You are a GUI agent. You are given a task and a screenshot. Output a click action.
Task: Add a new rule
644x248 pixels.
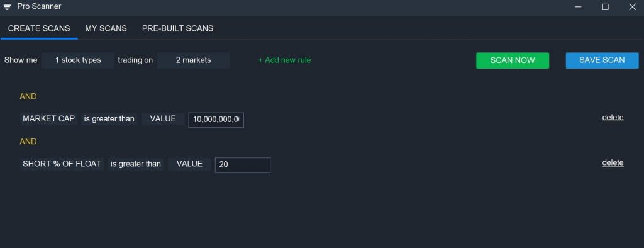click(x=285, y=60)
